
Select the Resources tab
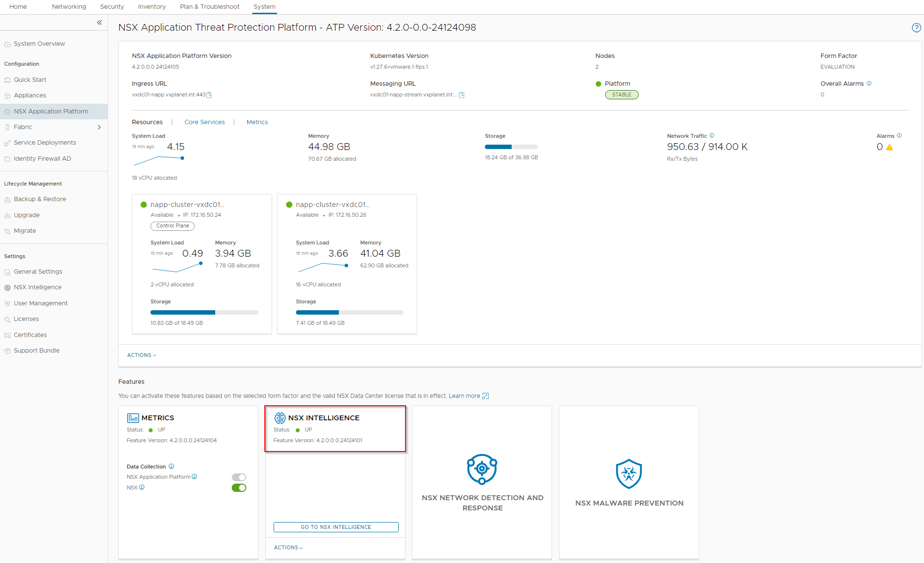(147, 122)
